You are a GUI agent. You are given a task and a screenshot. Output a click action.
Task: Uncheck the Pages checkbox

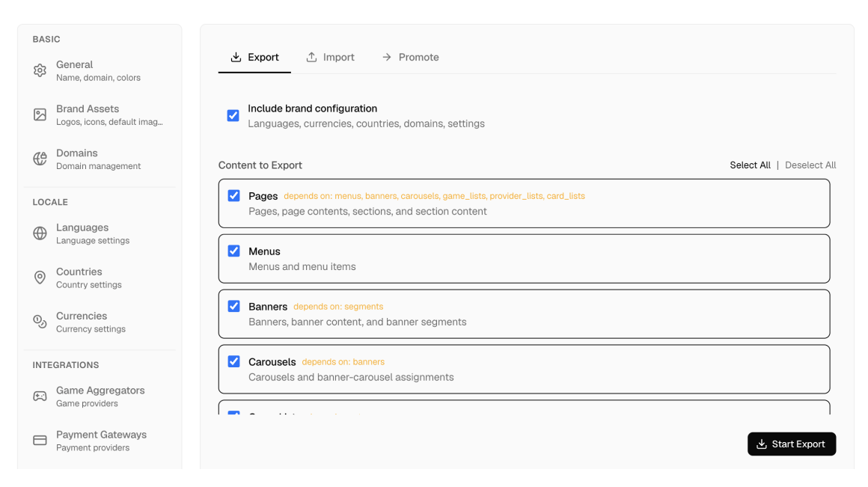(233, 195)
